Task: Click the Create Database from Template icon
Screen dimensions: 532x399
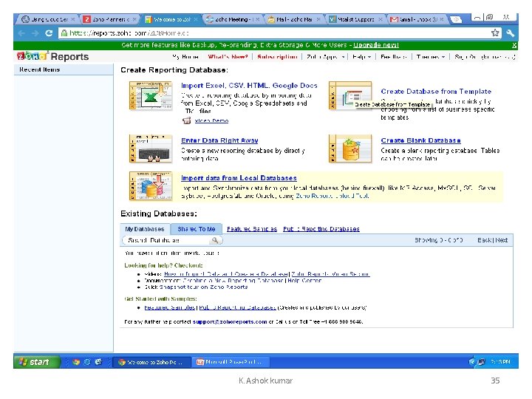Action: click(x=350, y=95)
